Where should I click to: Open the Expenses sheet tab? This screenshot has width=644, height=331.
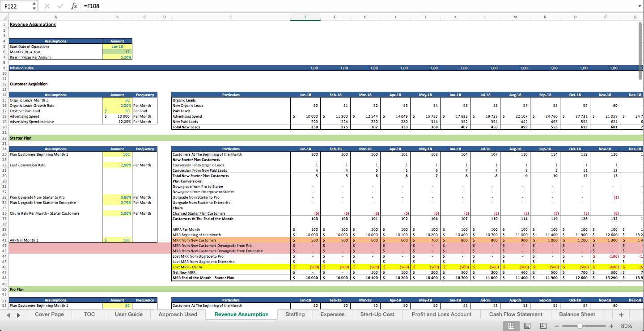coord(333,314)
